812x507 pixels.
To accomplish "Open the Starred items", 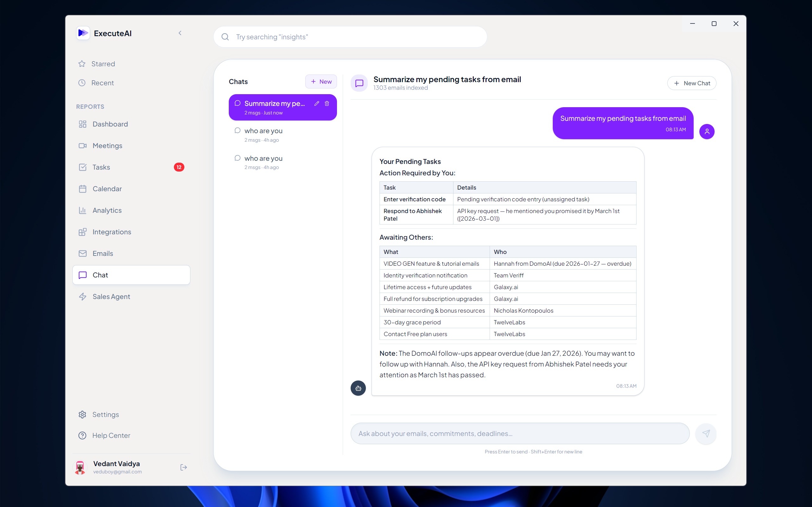I will tap(103, 64).
